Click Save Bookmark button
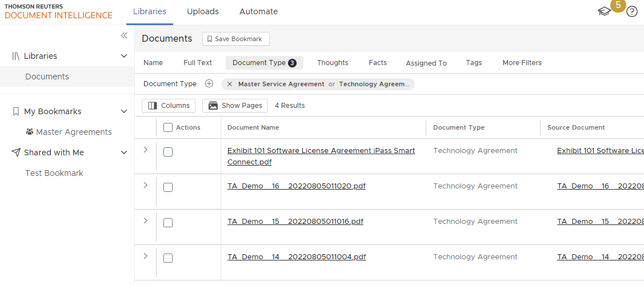The image size is (644, 285). pos(235,39)
